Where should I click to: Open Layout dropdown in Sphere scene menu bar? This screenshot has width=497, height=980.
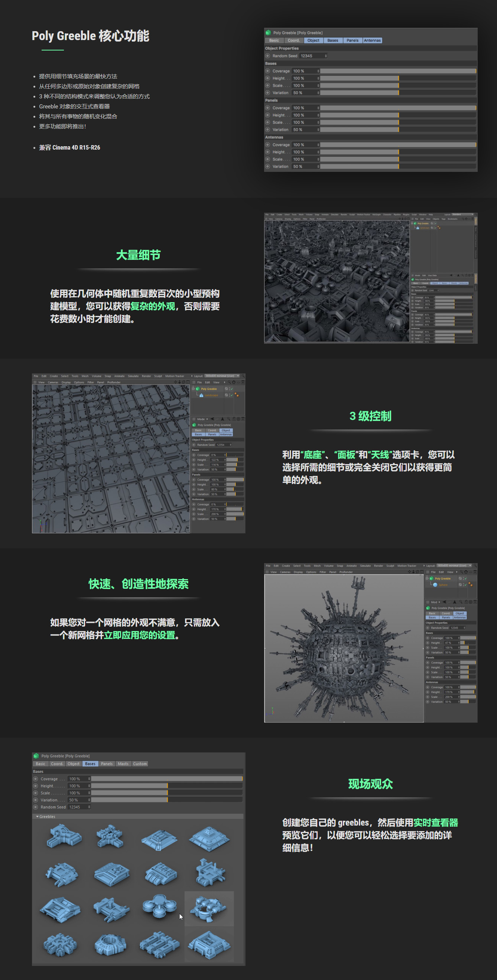[454, 566]
